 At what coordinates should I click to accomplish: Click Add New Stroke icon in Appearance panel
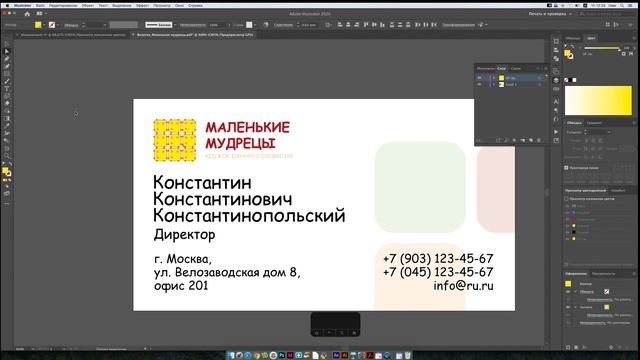coord(568,347)
